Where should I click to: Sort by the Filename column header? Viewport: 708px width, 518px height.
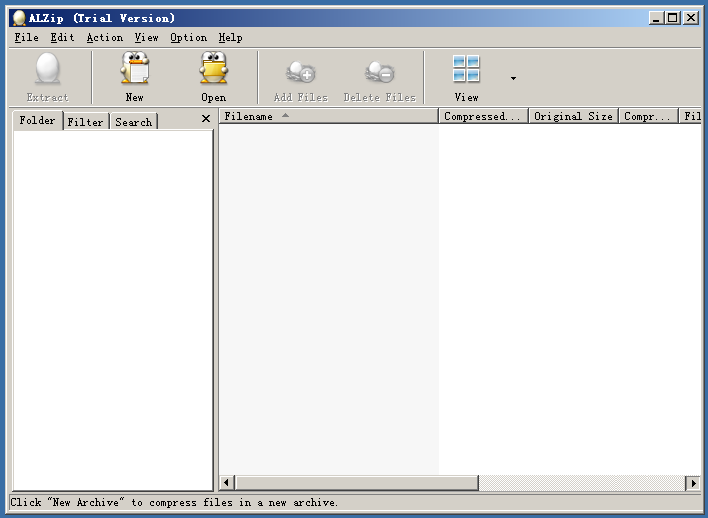pyautogui.click(x=328, y=116)
